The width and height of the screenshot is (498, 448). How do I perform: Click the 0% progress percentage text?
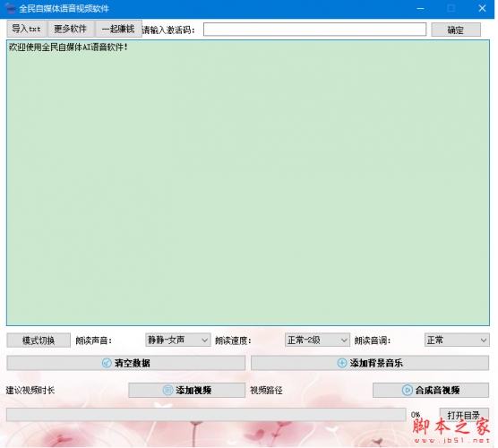click(416, 415)
